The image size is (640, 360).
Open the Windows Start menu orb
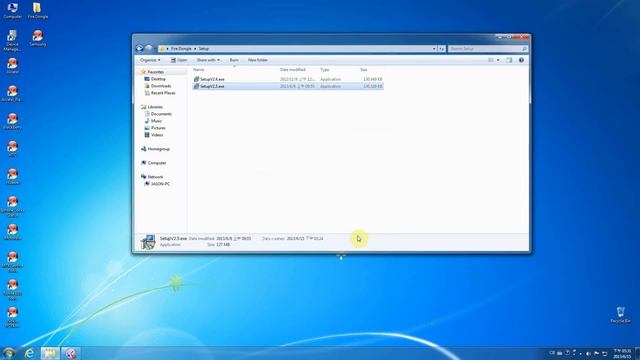(x=8, y=353)
